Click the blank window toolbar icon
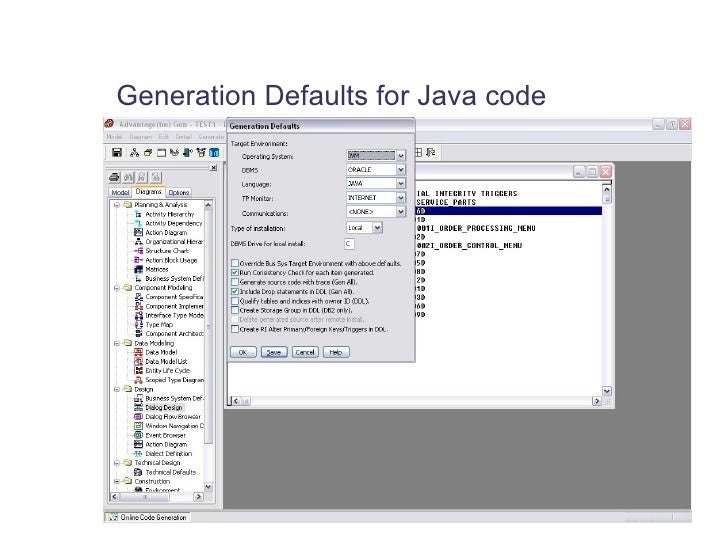This screenshot has height=546, width=728. pos(161,152)
